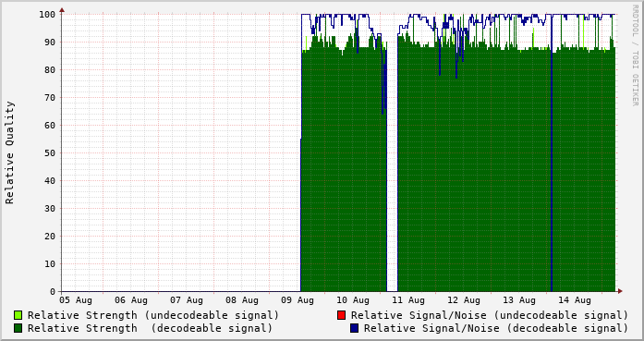Click the '09 Aug' x-axis date label

pos(298,300)
